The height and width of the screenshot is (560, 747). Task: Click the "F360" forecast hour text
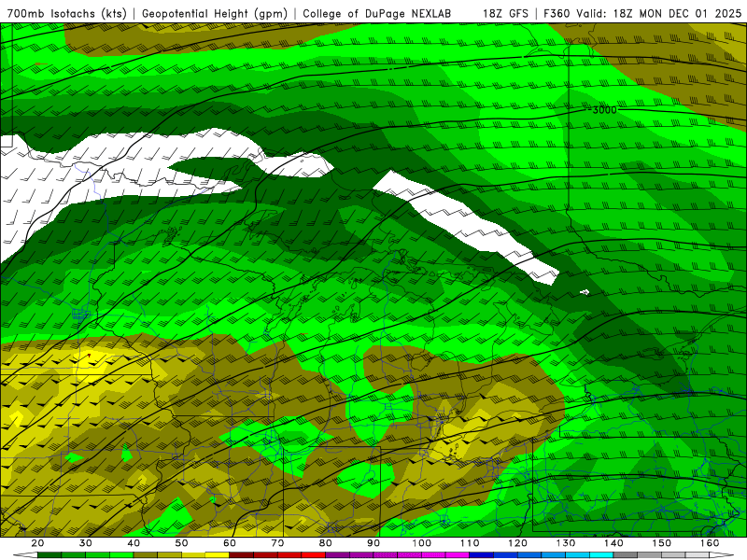557,14
